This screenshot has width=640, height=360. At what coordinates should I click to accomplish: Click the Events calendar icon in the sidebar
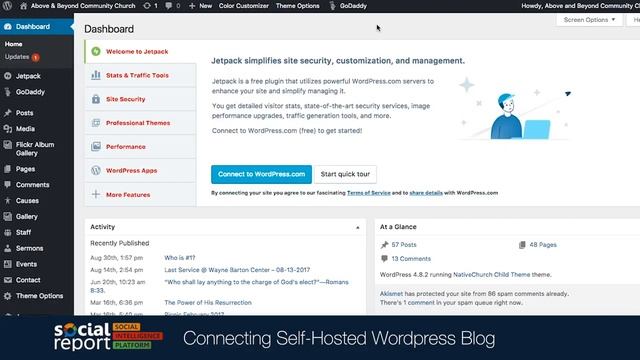[x=8, y=264]
